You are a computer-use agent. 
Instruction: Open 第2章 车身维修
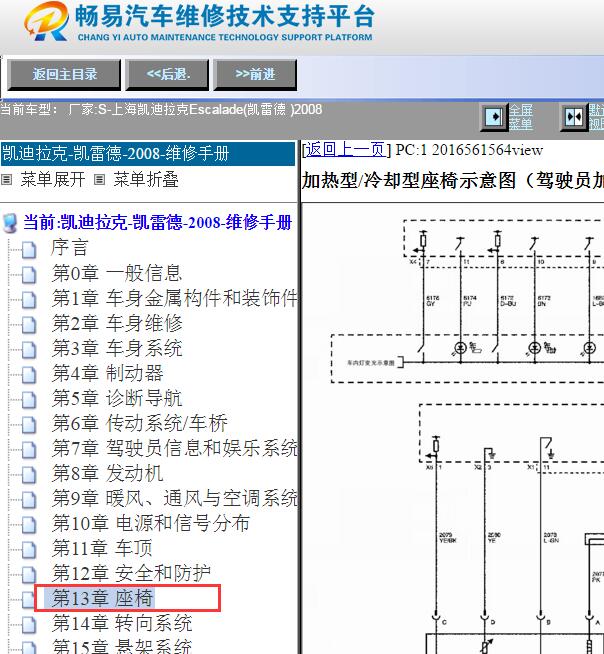[x=117, y=323]
